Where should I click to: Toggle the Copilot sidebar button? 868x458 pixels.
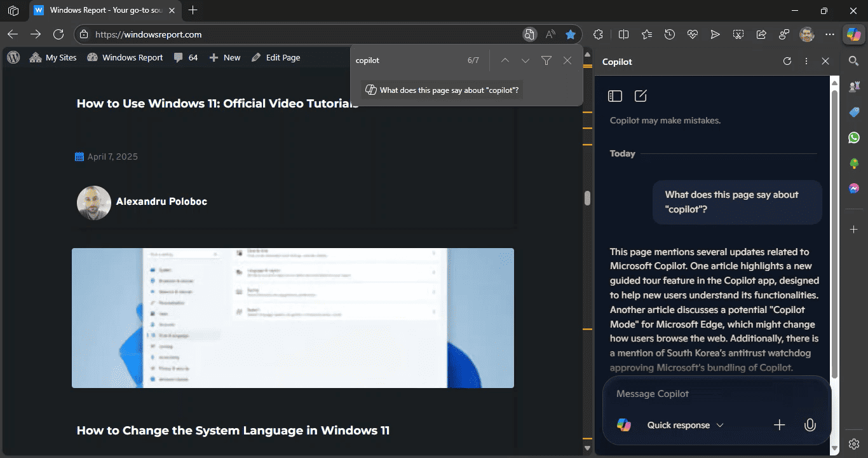tap(853, 34)
